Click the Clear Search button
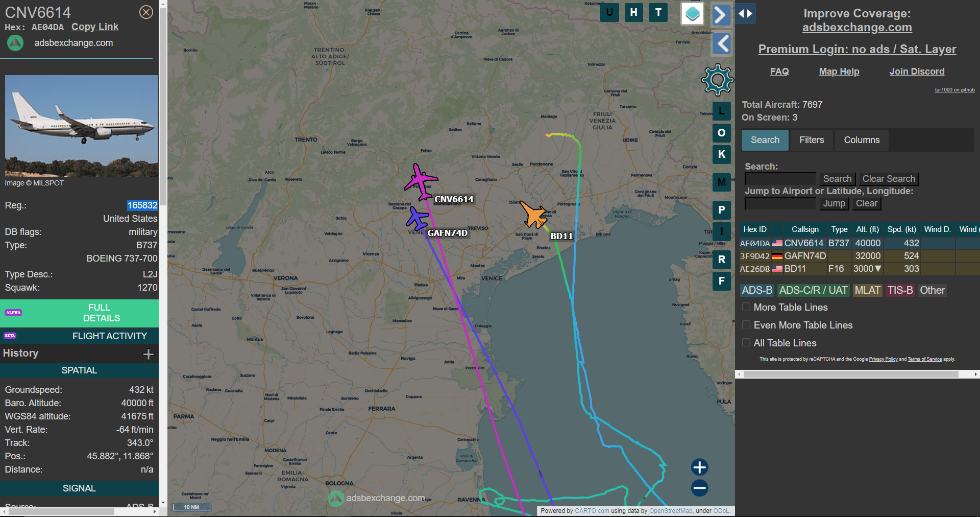Viewport: 980px width, 517px height. point(889,179)
